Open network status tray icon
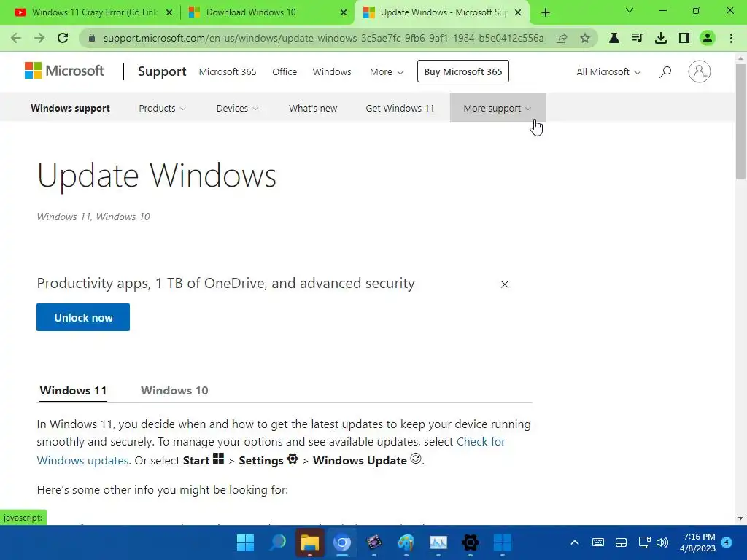The image size is (747, 560). 644,542
